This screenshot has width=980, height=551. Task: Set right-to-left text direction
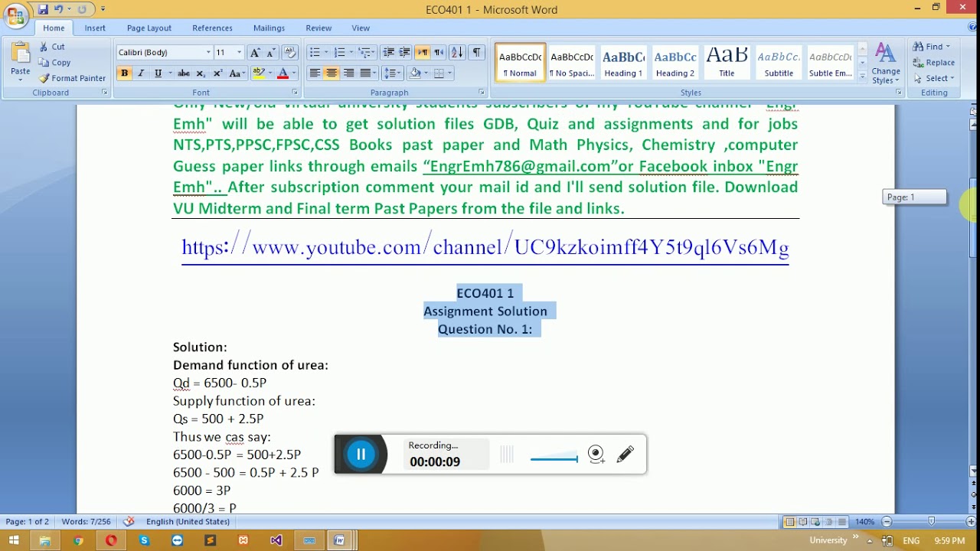point(439,52)
